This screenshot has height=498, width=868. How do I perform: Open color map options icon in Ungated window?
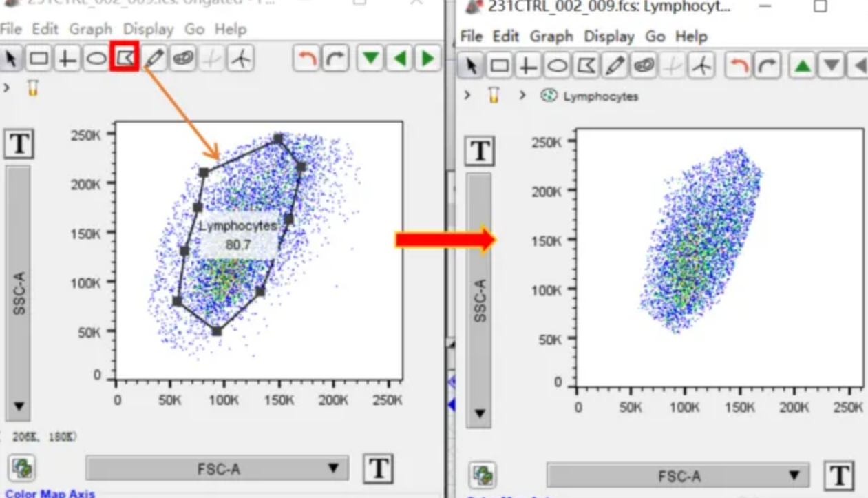[x=23, y=470]
